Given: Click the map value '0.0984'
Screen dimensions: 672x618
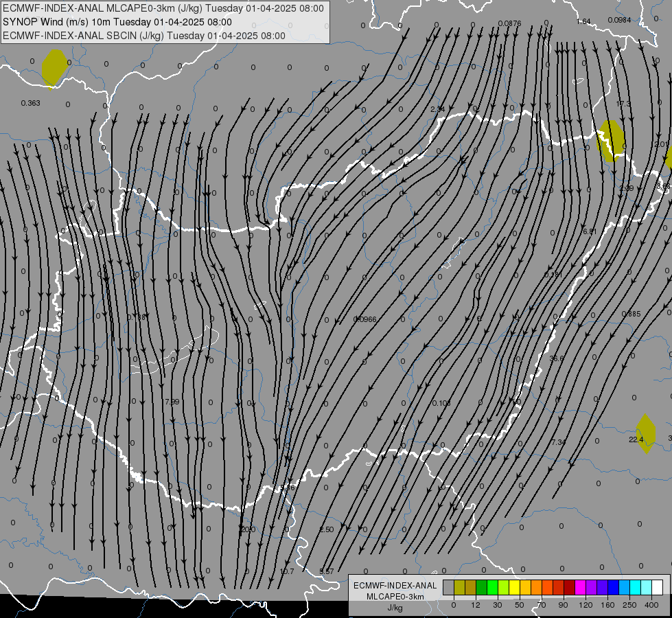Looking at the screenshot, I should coord(619,20).
